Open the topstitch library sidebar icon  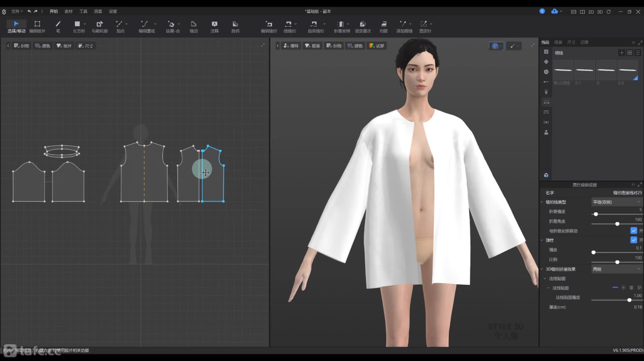click(x=546, y=102)
